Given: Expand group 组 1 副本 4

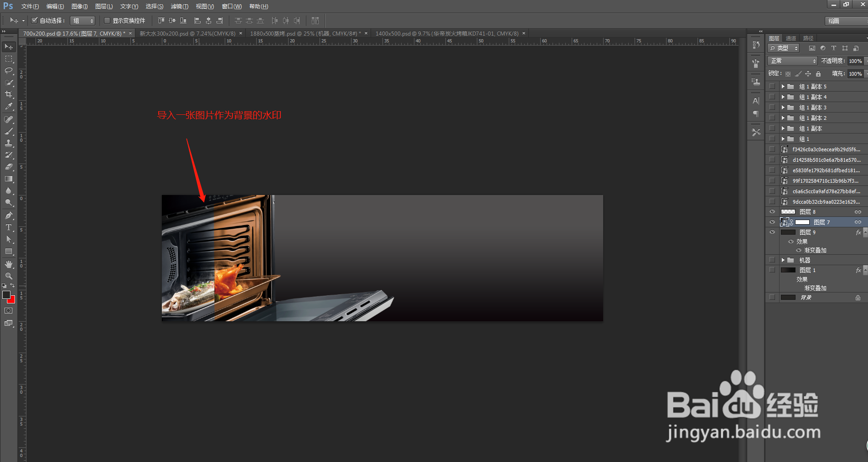Looking at the screenshot, I should (783, 97).
